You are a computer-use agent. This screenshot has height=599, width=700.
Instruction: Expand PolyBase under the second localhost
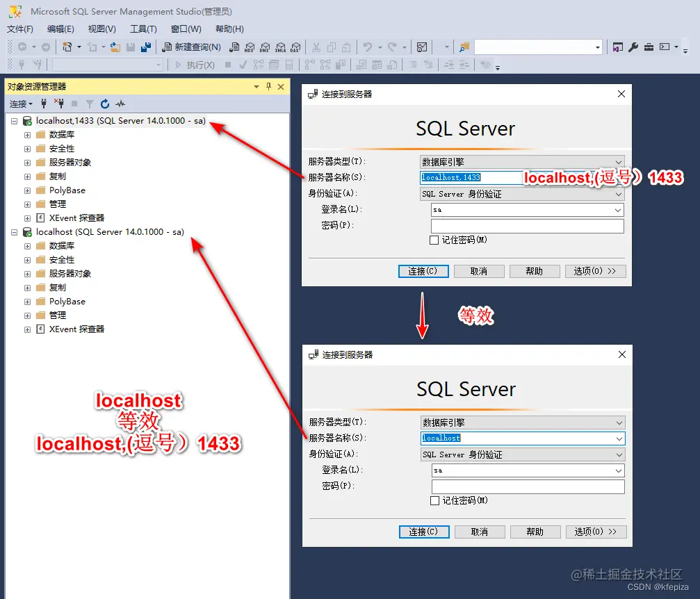[27, 302]
